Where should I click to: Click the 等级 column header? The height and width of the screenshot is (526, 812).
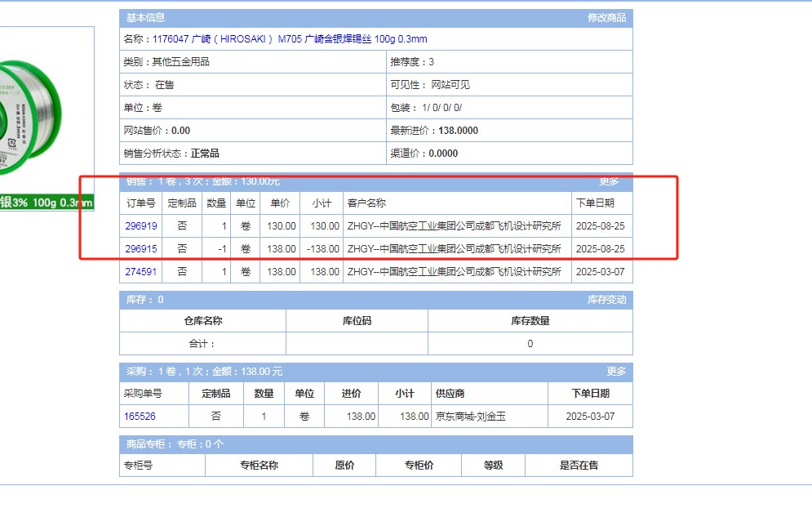pyautogui.click(x=494, y=466)
